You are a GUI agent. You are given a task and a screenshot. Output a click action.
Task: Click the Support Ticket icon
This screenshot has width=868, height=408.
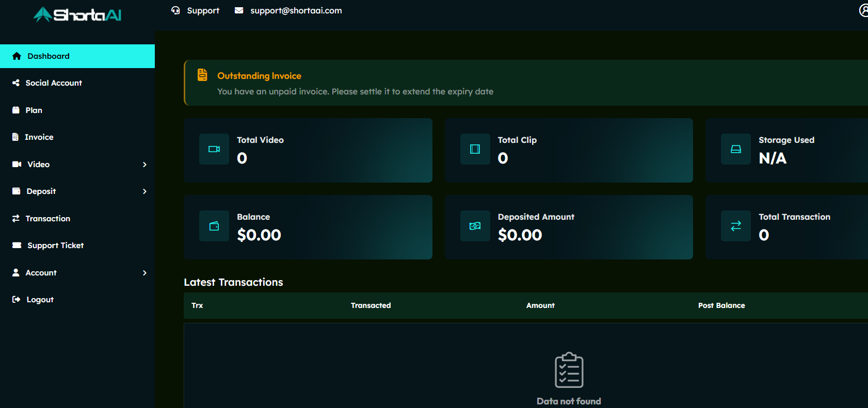[x=17, y=246]
